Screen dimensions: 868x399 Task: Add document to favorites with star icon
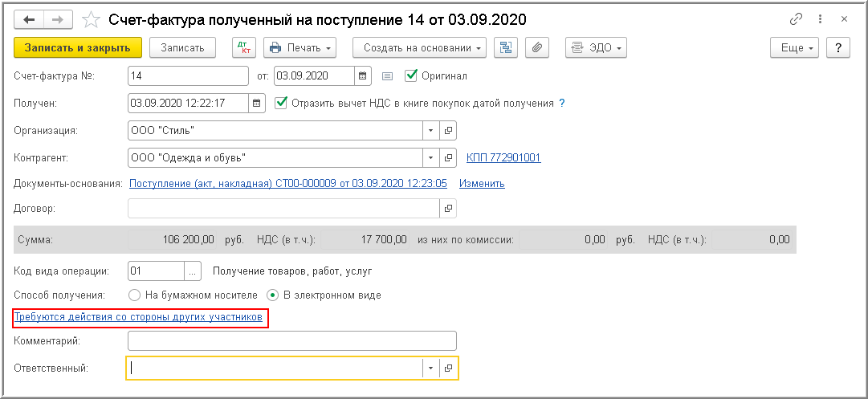click(92, 18)
